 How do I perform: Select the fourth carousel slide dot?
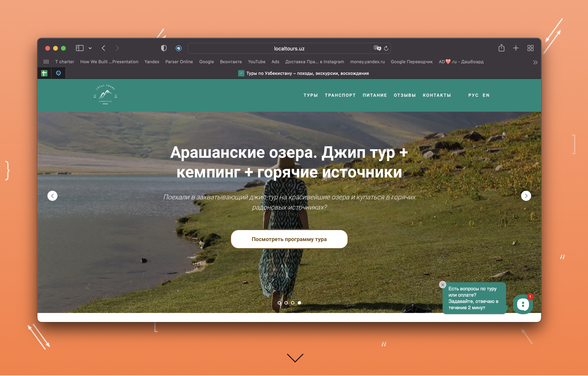[299, 303]
